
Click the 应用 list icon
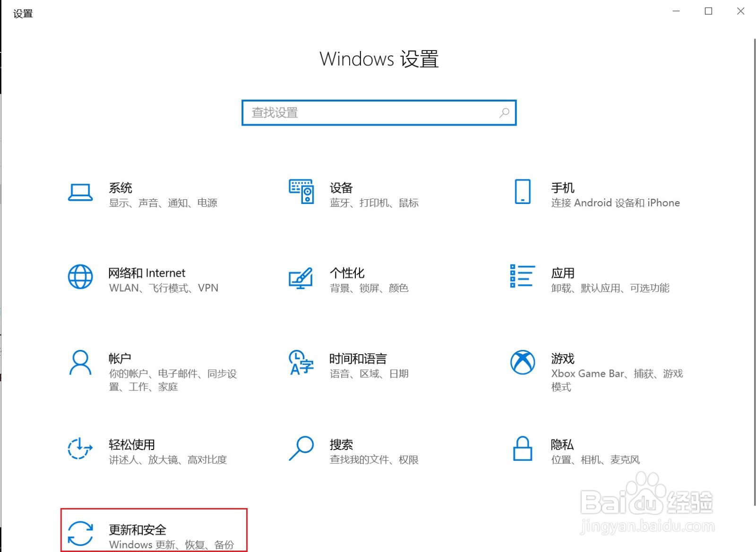click(523, 276)
